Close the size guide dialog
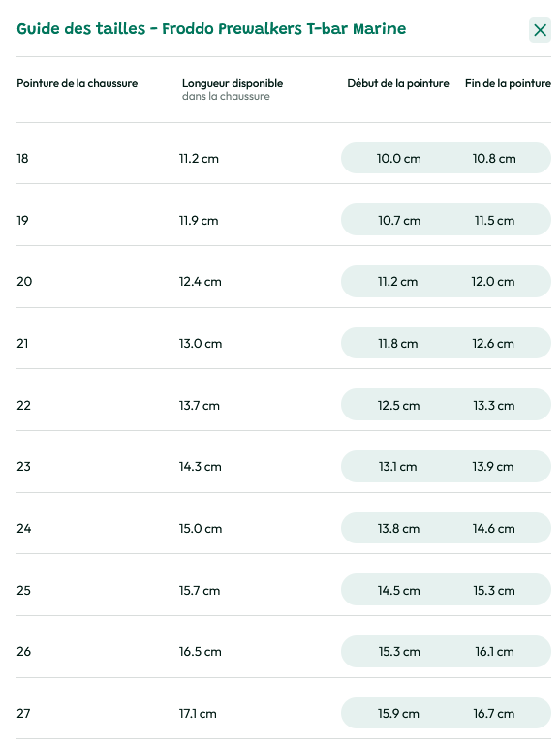The height and width of the screenshot is (742, 560). point(540,30)
